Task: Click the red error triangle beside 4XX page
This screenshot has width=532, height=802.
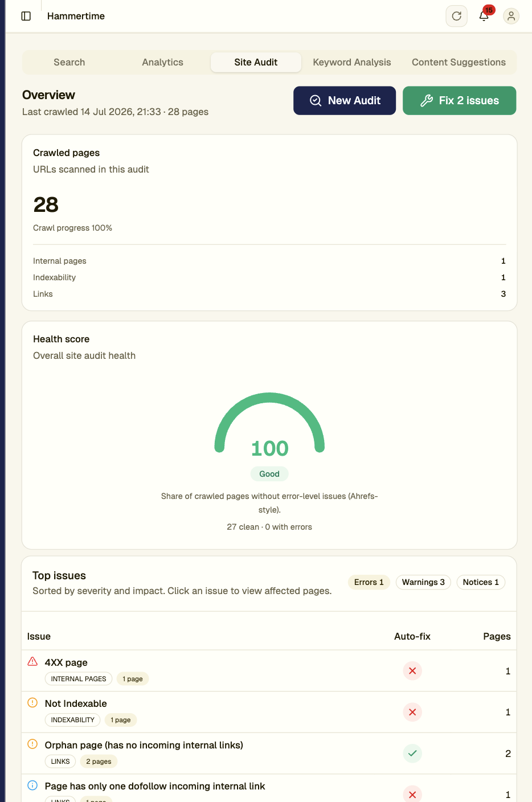Action: tap(32, 661)
